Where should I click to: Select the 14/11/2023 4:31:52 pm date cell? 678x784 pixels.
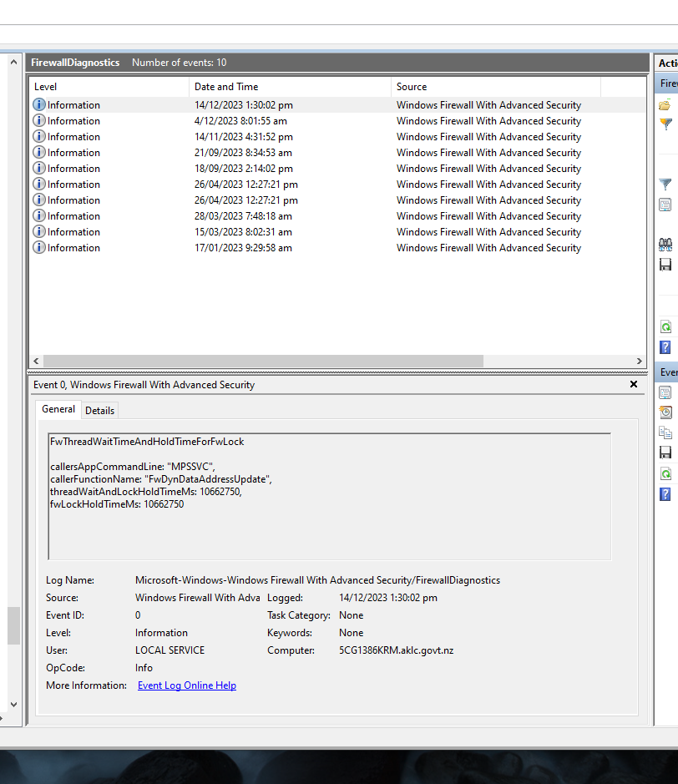(x=244, y=137)
